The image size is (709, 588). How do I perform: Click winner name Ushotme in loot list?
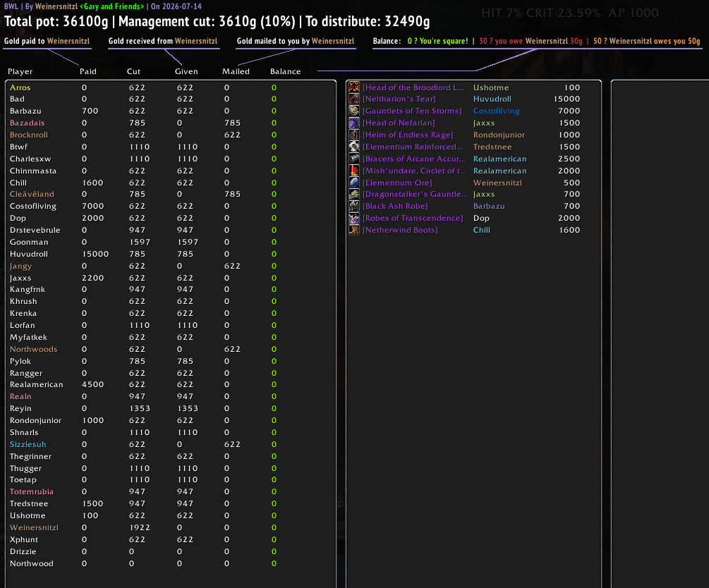491,87
